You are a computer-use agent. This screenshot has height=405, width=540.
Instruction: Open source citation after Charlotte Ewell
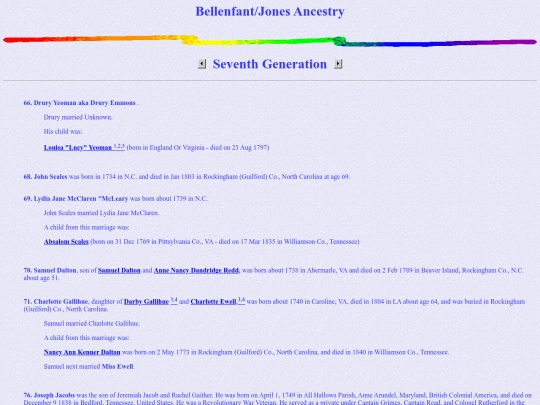[x=241, y=300]
